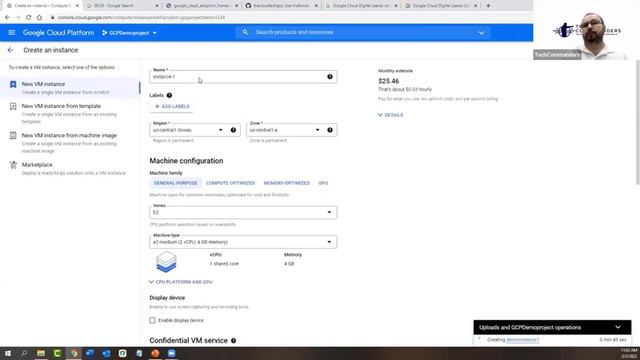Open the Series dropdown
Image resolution: width=640 pixels, height=360 pixels.
point(243,212)
